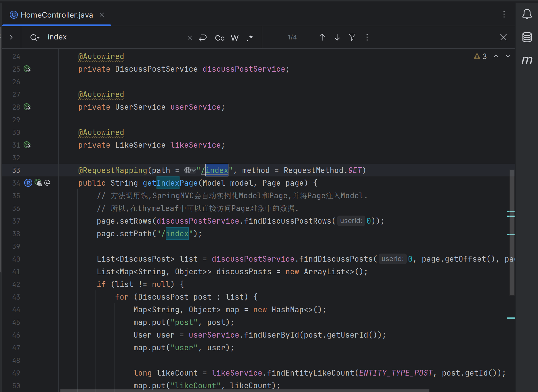This screenshot has width=538, height=392.
Task: Go to previous occurrence
Action: tap(322, 37)
